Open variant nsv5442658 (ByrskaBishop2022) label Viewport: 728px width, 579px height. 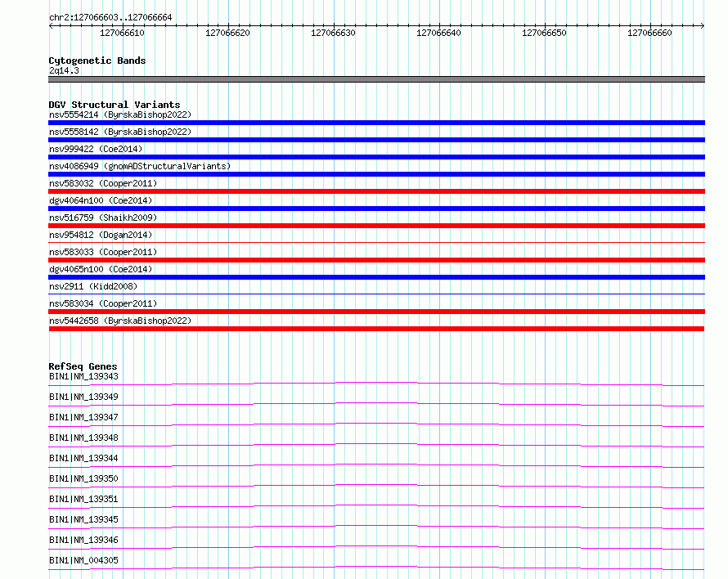tap(120, 321)
